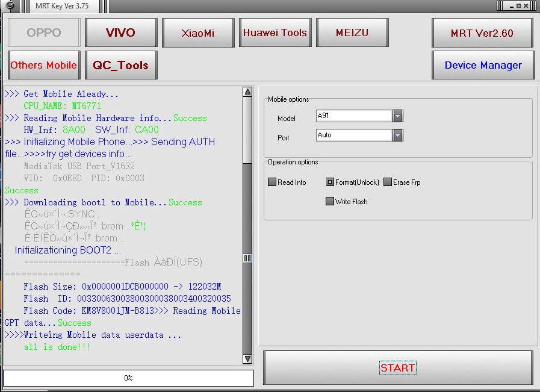This screenshot has height=392, width=540.
Task: Click 'Flash Code: KM8V8001JM-B813' log text
Action: pos(89,311)
